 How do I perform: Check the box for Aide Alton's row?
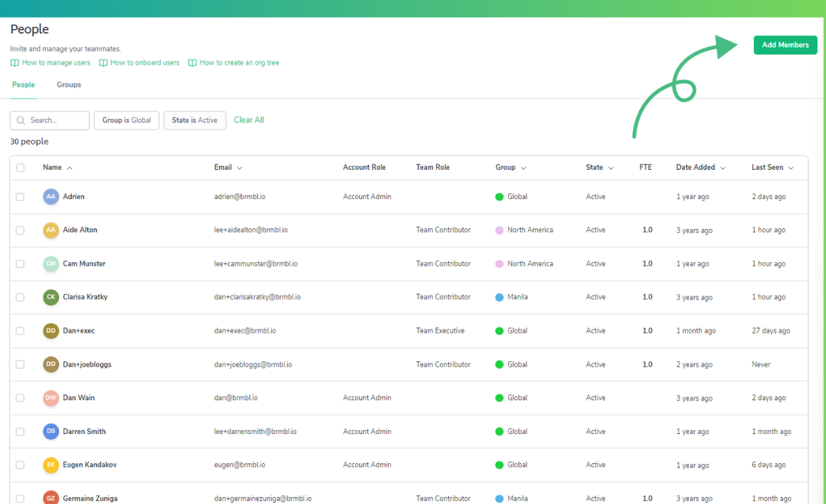pyautogui.click(x=20, y=230)
